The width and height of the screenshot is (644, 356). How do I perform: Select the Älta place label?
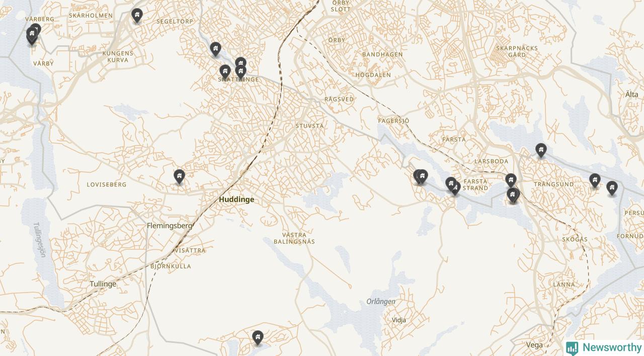(x=631, y=94)
